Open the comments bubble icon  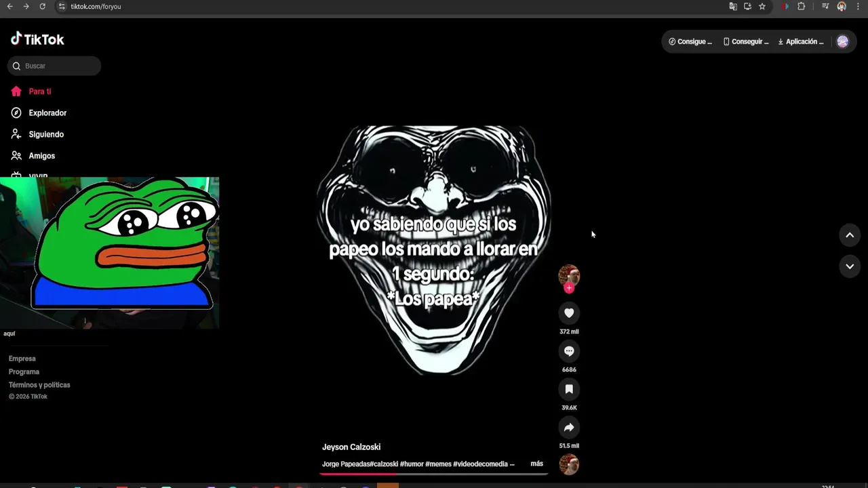click(569, 351)
